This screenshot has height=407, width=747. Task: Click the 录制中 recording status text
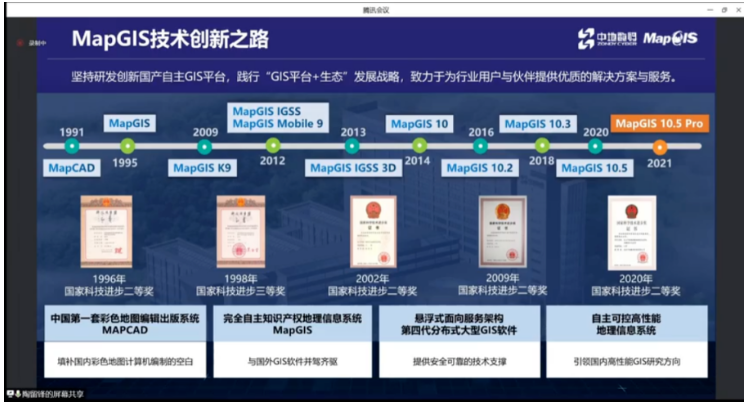point(37,43)
